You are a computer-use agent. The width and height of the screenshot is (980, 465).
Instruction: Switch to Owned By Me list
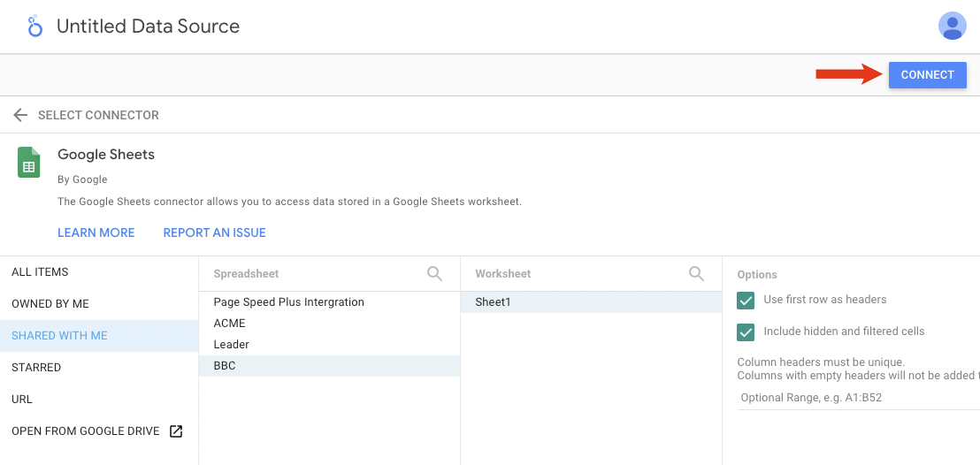(x=50, y=304)
